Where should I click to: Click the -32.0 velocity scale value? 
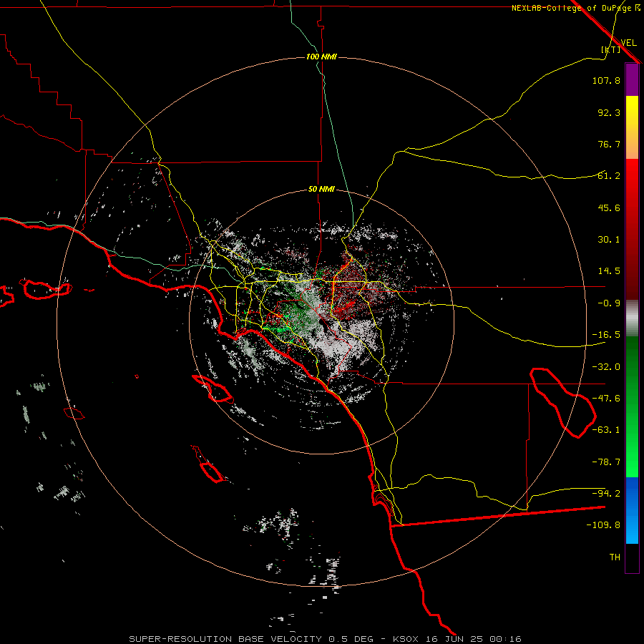pos(606,367)
